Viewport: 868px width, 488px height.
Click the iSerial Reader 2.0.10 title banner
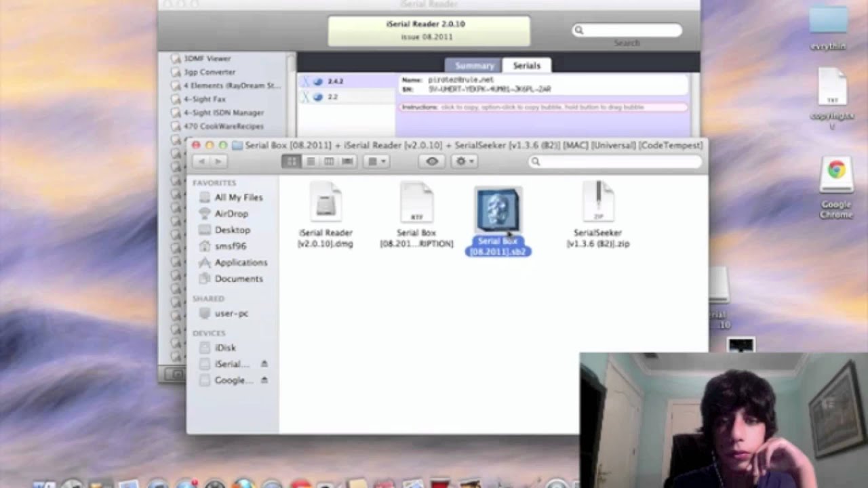point(429,30)
